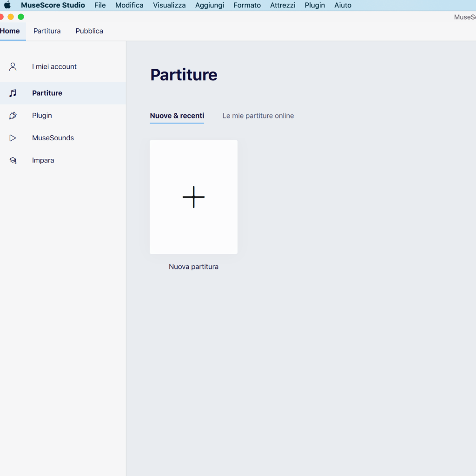Open the File menu
Screen dimensions: 476x476
100,6
